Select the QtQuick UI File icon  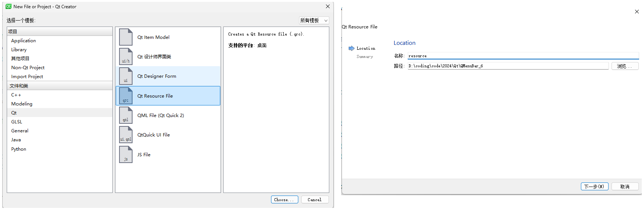pyautogui.click(x=126, y=135)
